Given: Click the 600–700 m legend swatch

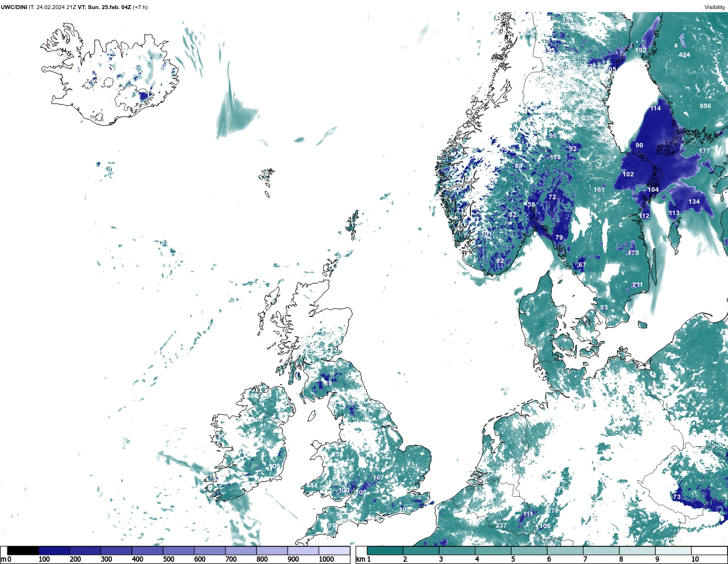Looking at the screenshot, I should [210, 550].
